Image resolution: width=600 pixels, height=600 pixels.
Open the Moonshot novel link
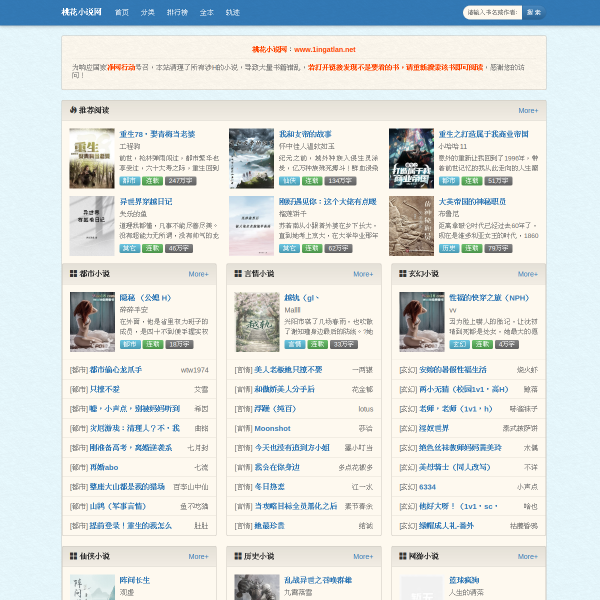(x=272, y=429)
